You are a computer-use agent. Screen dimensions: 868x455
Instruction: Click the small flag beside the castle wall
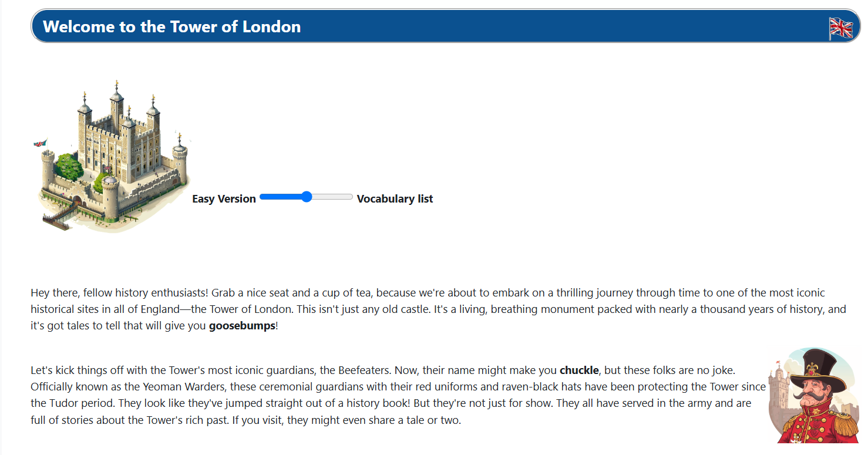click(40, 143)
